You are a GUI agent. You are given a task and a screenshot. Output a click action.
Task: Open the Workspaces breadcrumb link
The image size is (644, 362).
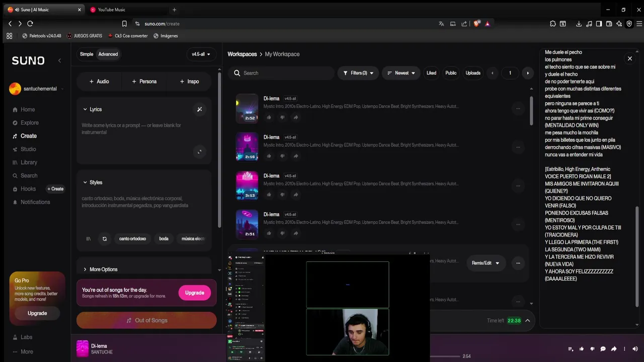242,54
